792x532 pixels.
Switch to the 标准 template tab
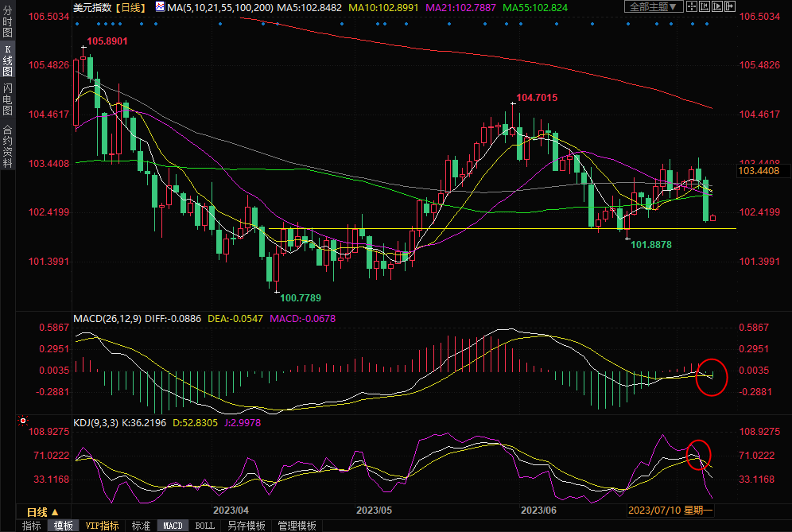(141, 526)
